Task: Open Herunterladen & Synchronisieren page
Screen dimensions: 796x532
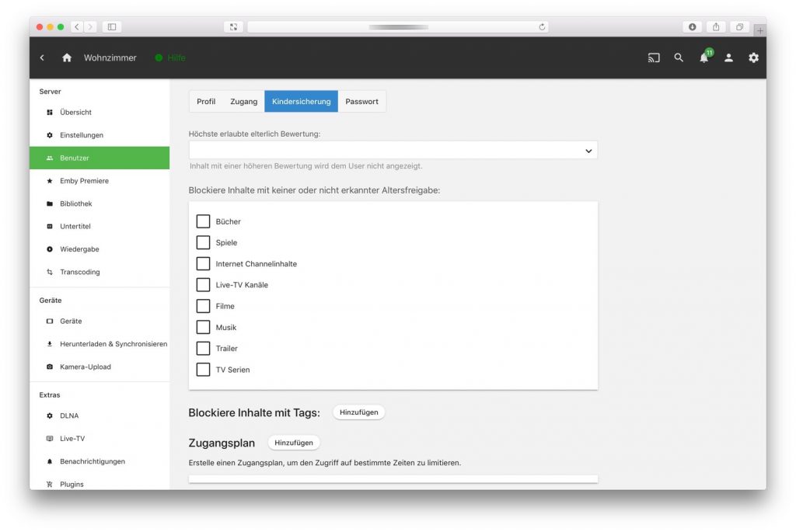Action: click(x=99, y=344)
